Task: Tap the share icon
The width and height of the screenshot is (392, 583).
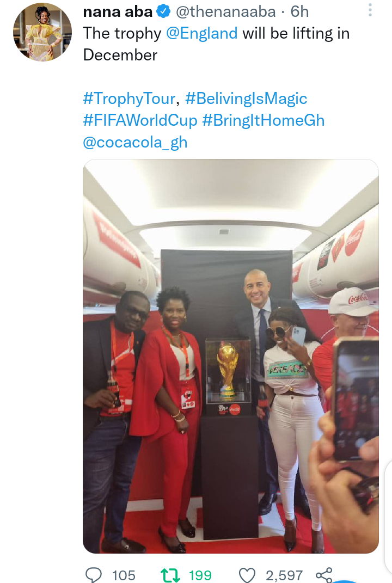Action: [x=323, y=575]
